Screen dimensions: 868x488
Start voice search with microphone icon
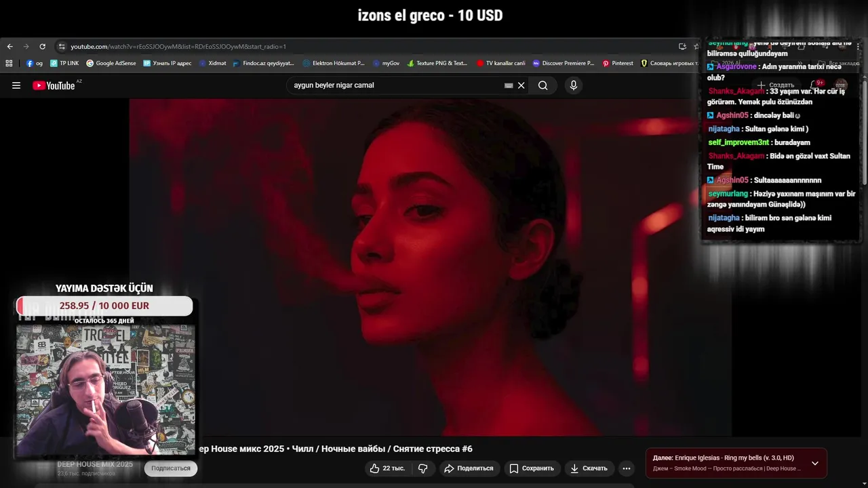[574, 85]
